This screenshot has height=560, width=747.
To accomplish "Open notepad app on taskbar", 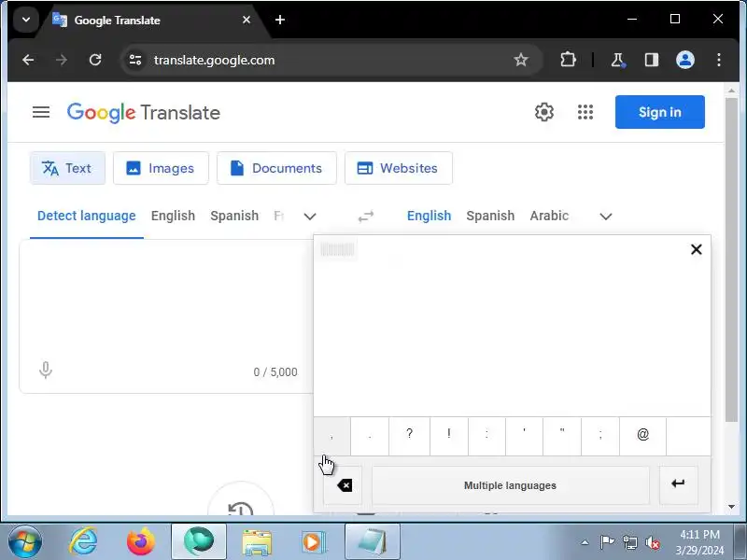I will (x=372, y=542).
